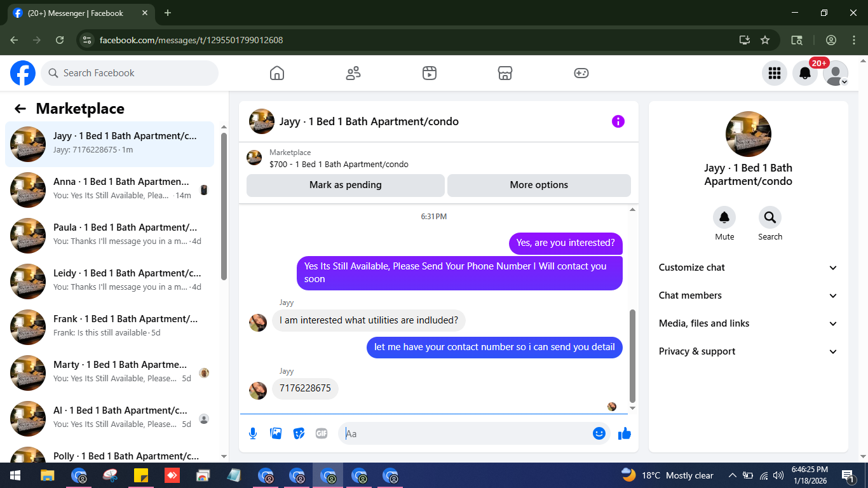The width and height of the screenshot is (868, 488).
Task: Expand the Customize chat section
Action: 749,268
